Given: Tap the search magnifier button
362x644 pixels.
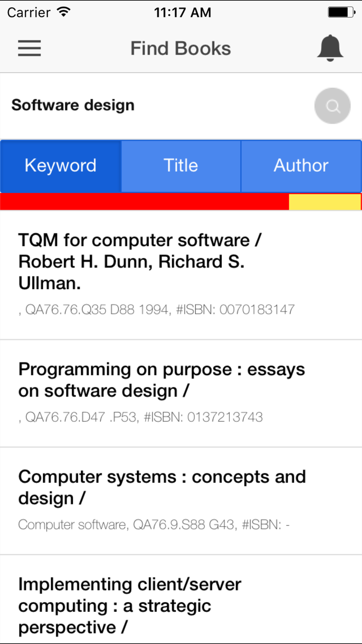Looking at the screenshot, I should click(x=332, y=106).
